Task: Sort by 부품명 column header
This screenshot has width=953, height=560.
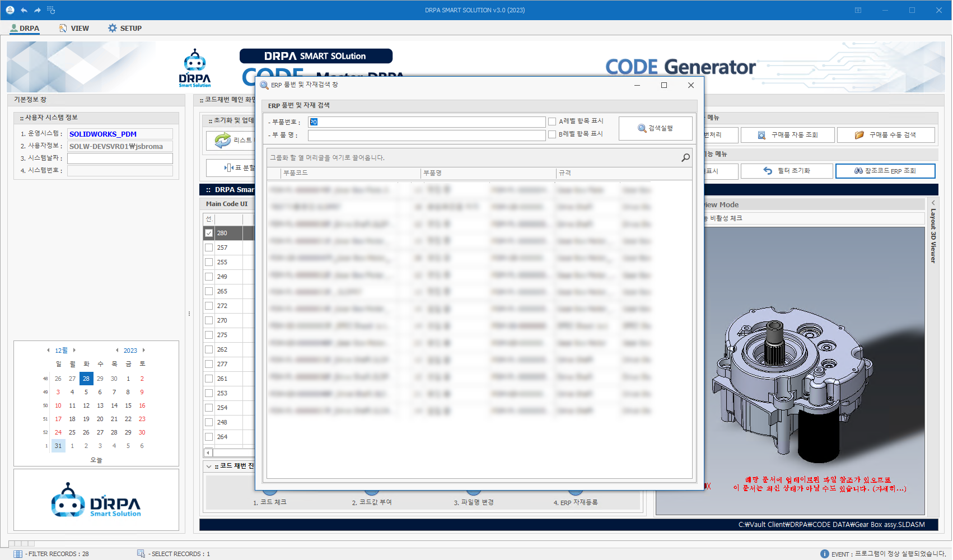Action: (488, 173)
